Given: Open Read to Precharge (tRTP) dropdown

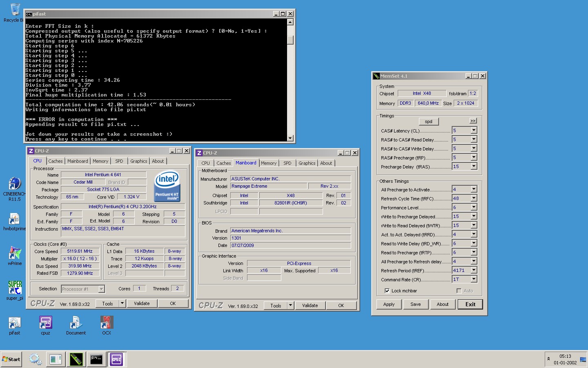Looking at the screenshot, I should 474,252.
